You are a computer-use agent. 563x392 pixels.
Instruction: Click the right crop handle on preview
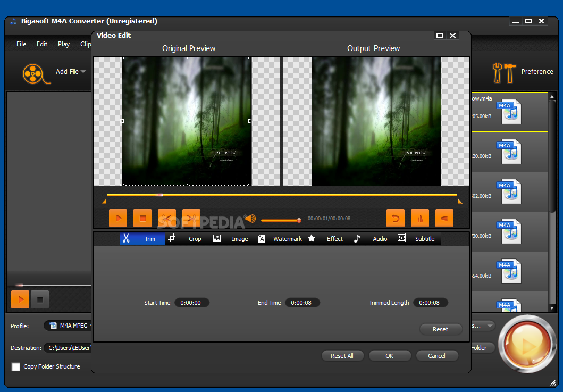(x=249, y=121)
